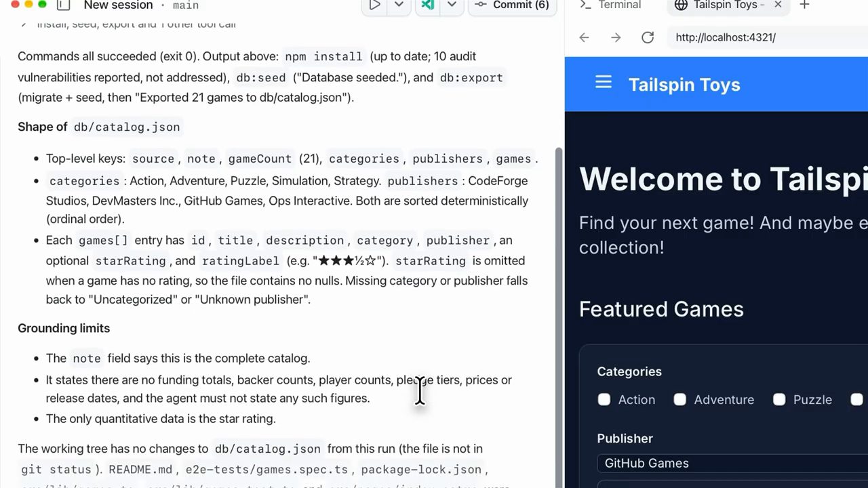Image resolution: width=868 pixels, height=488 pixels.
Task: Click the 'Featured Games' heading
Action: [661, 309]
